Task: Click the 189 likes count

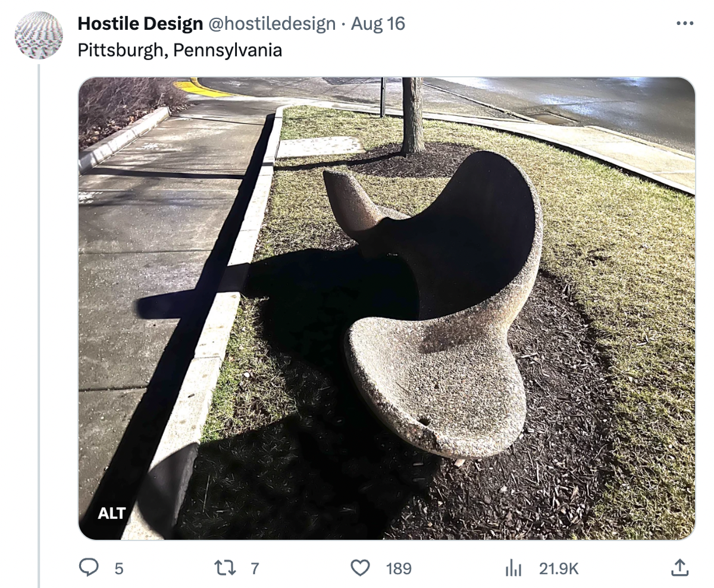Action: 399,569
